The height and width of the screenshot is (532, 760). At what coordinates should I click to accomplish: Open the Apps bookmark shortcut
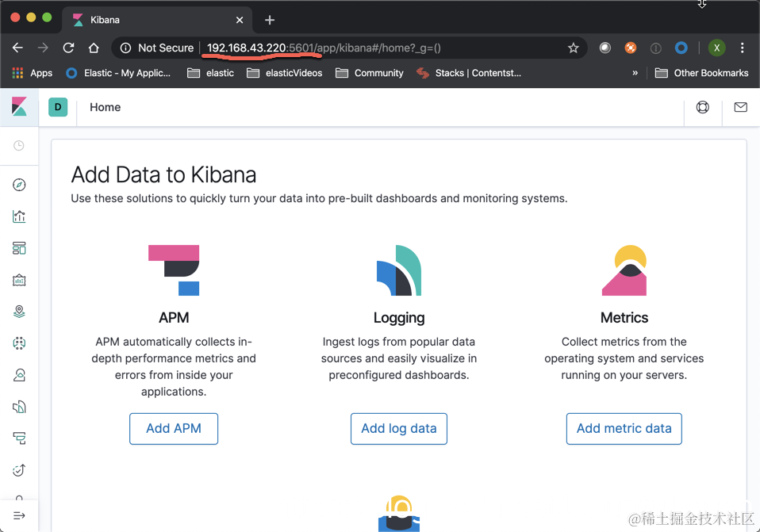pos(32,73)
